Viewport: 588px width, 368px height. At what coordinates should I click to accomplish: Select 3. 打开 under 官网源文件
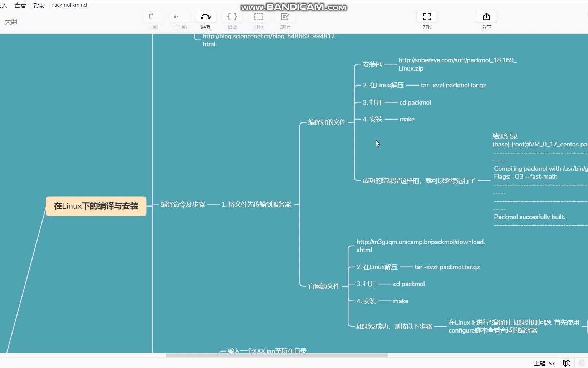(366, 284)
